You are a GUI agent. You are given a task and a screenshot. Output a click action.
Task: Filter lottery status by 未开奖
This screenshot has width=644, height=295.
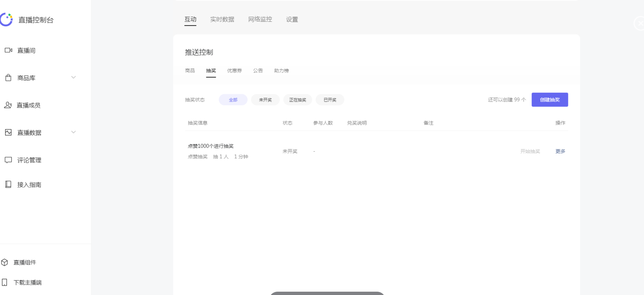click(x=265, y=100)
